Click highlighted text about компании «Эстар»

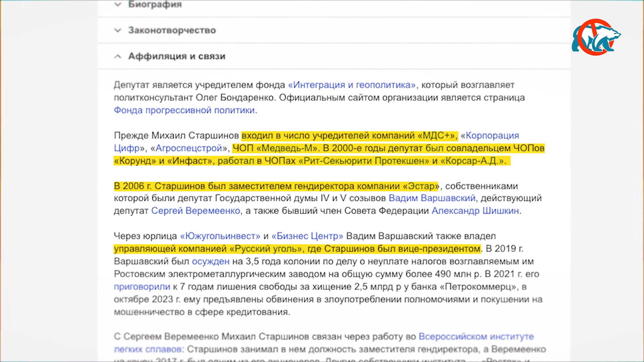click(x=276, y=186)
